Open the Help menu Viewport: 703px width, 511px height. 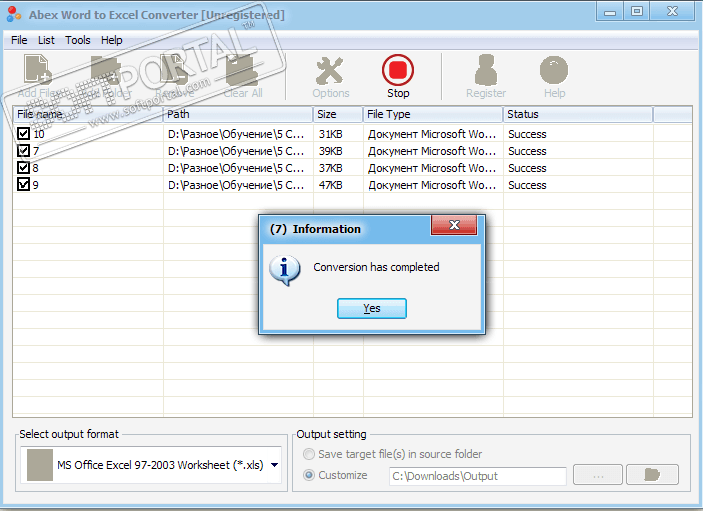(x=112, y=40)
